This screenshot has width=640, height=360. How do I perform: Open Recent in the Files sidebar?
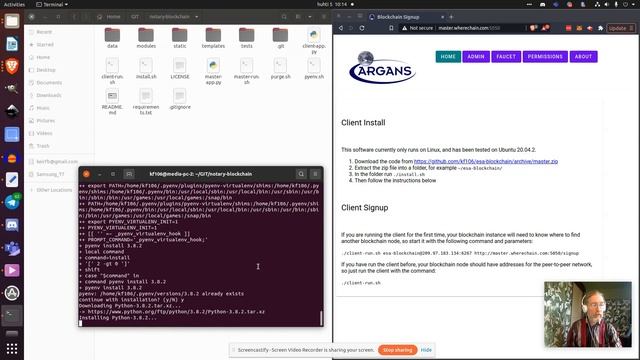pos(44,32)
